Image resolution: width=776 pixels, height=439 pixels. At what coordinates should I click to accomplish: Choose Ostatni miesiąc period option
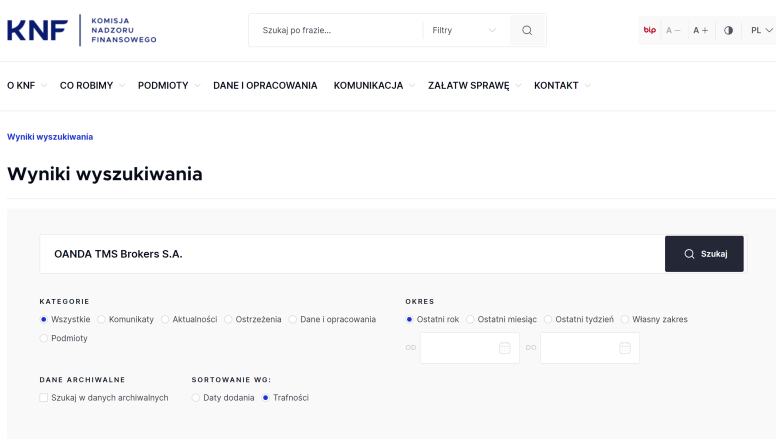tap(471, 319)
